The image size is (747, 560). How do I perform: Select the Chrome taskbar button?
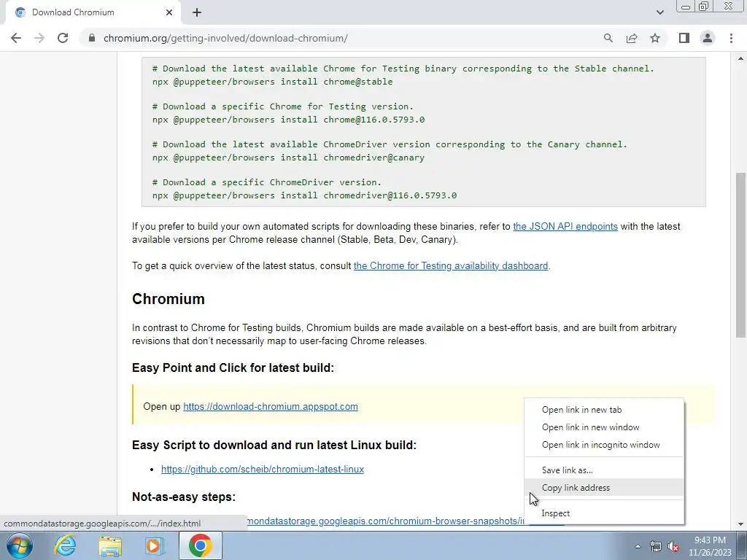pyautogui.click(x=200, y=545)
